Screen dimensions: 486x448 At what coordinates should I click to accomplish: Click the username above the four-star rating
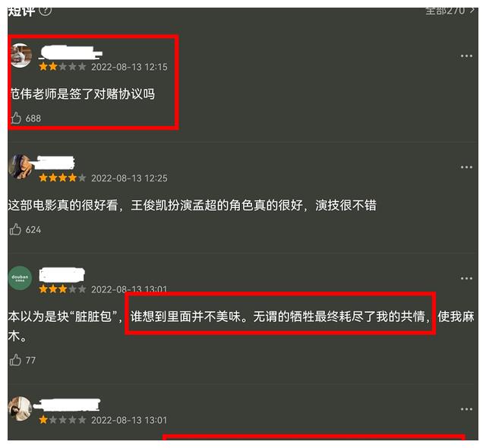56,162
